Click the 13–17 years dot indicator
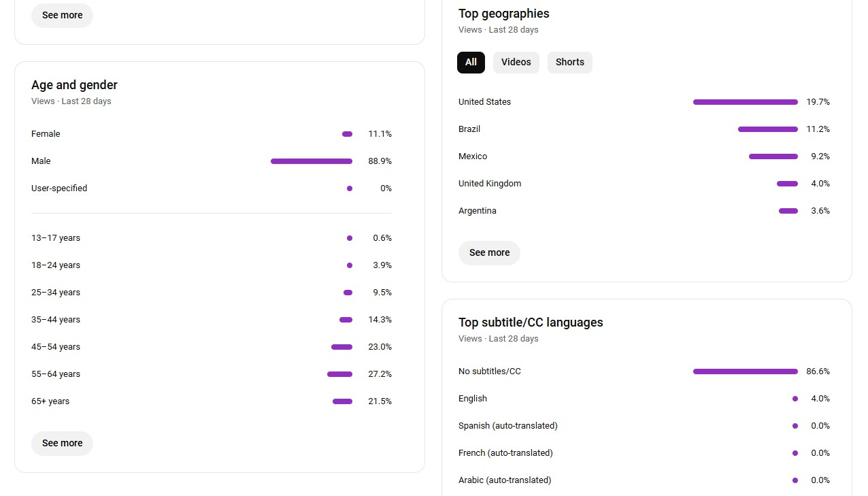Viewport: 868px width, 496px height. tap(350, 238)
